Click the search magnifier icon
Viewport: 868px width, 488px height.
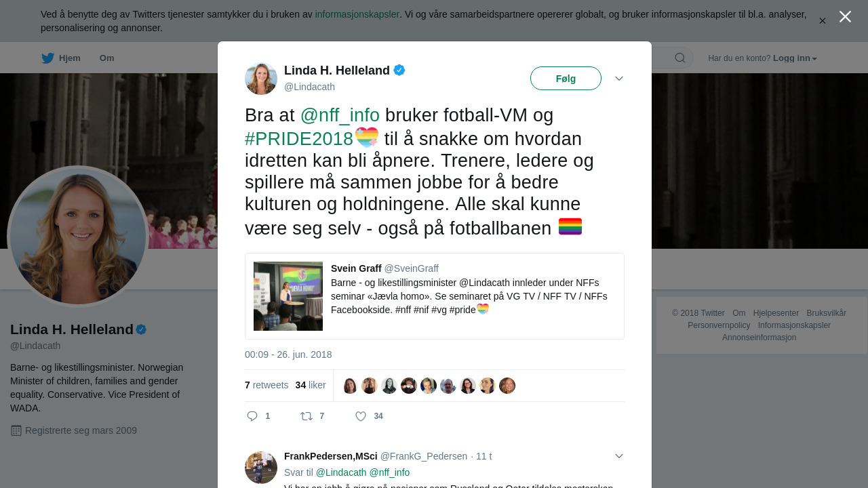coord(679,58)
